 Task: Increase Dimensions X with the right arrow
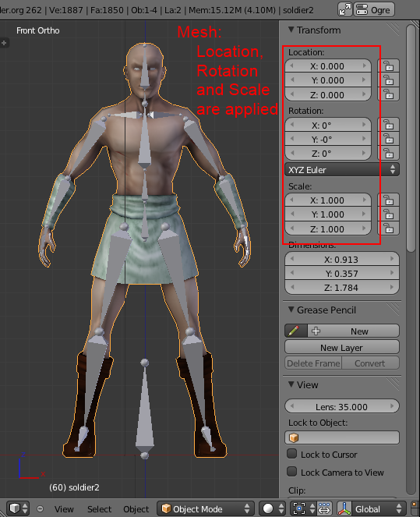(392, 259)
